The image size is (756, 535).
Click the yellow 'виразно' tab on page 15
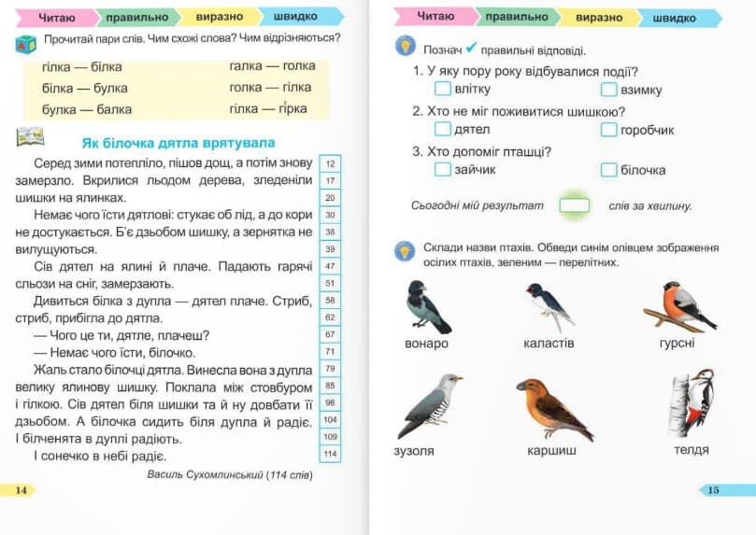coord(599,18)
